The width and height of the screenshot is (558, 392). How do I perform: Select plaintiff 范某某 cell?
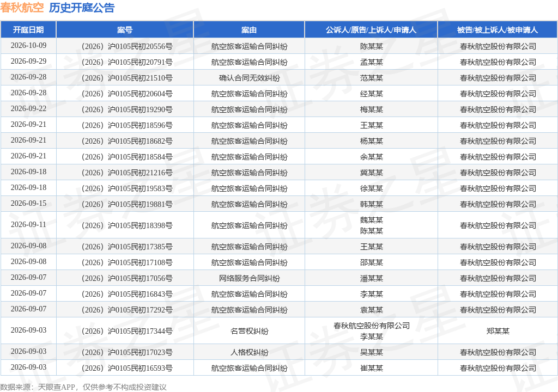click(x=372, y=78)
